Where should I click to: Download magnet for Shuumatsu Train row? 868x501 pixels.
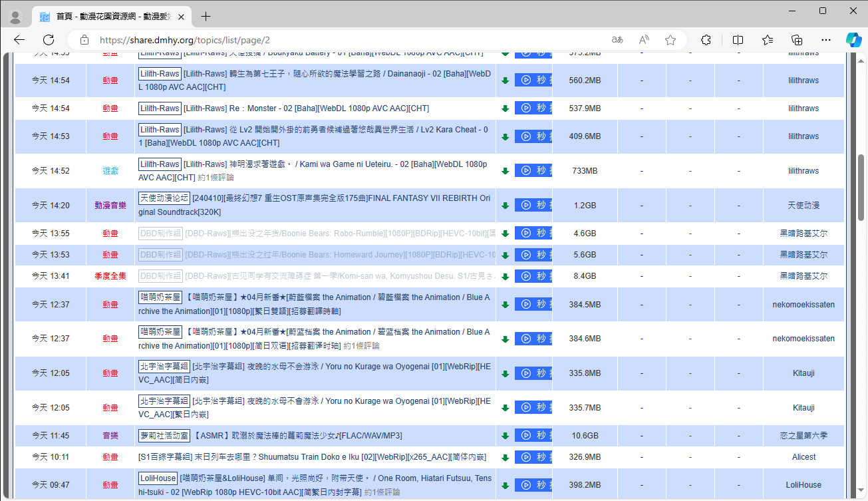(505, 457)
